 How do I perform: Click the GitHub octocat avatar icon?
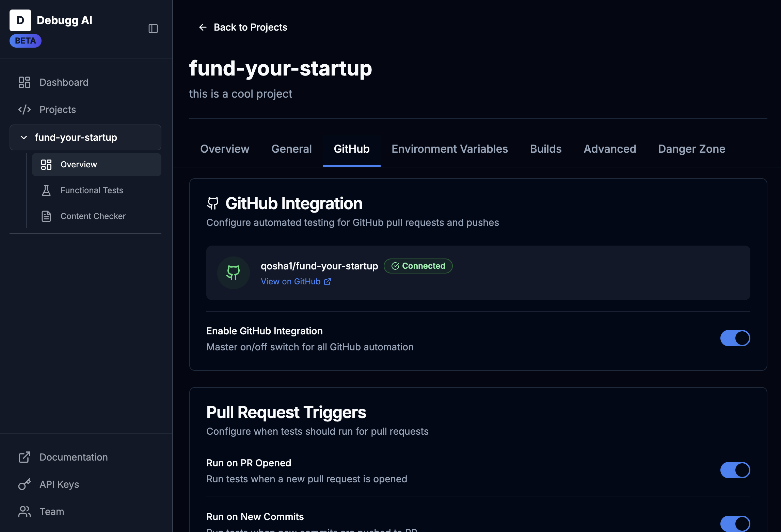click(x=233, y=272)
